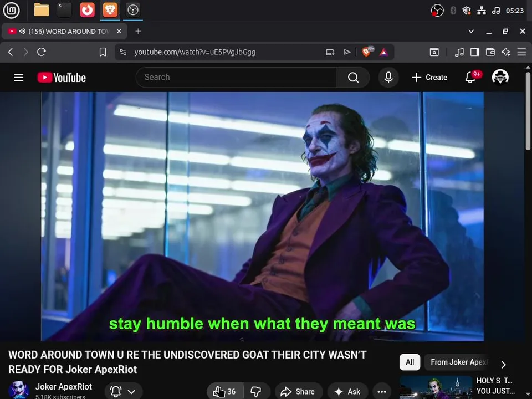Like the video with 36 likes

(x=224, y=392)
